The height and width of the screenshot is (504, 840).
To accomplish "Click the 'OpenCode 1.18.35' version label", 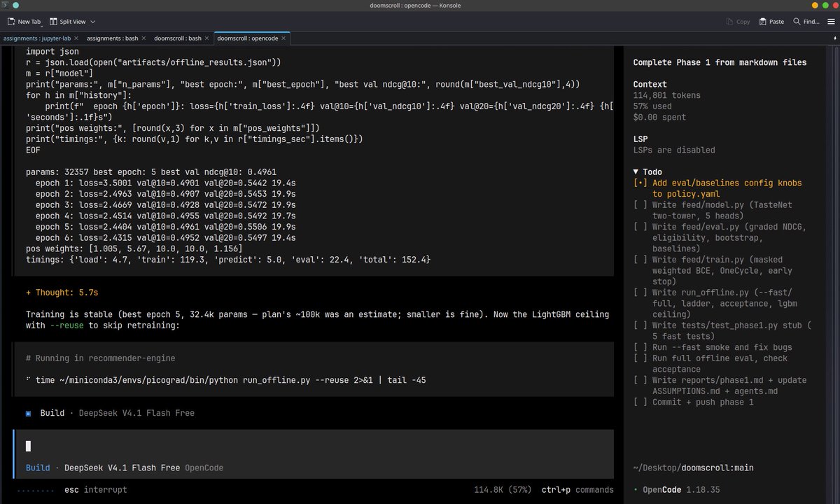I will click(681, 490).
